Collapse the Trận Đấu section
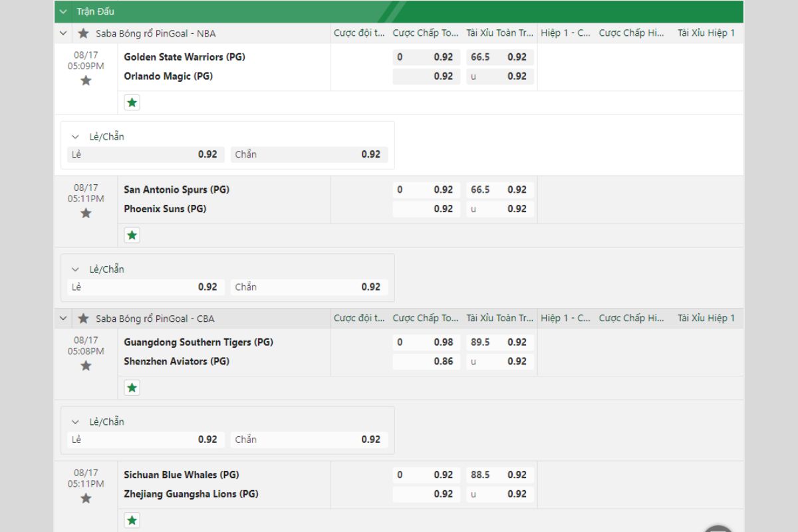This screenshot has height=532, width=798. pyautogui.click(x=63, y=11)
